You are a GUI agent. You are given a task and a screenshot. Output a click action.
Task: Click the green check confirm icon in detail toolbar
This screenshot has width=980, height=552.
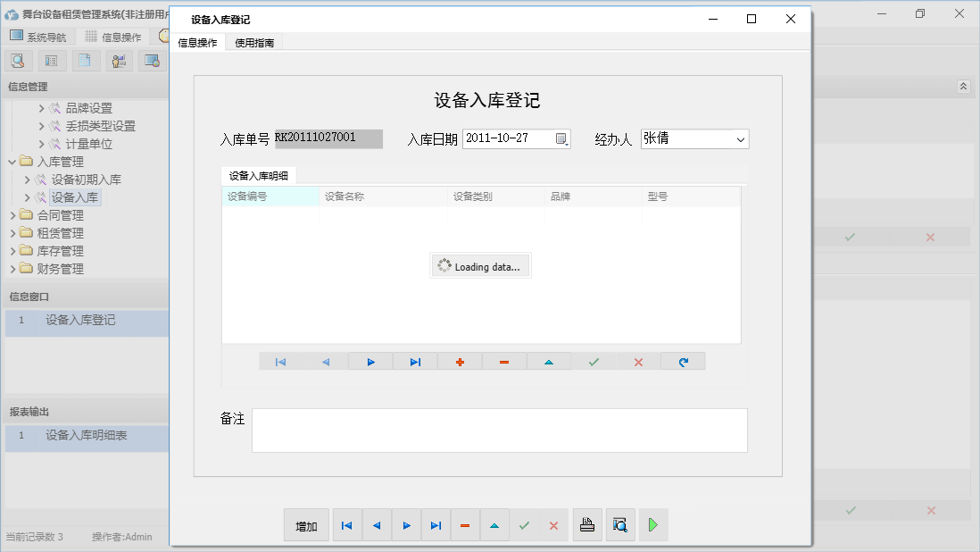click(593, 361)
